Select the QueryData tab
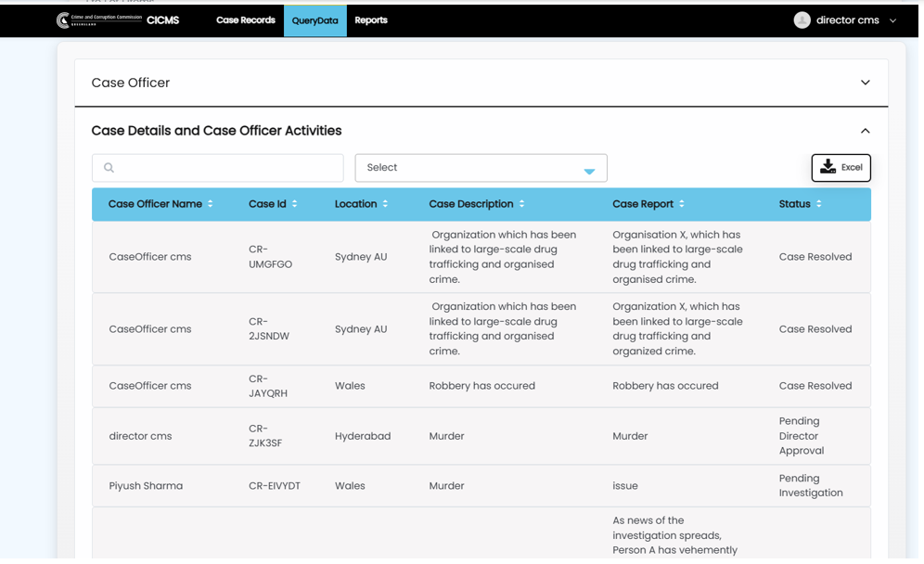The height and width of the screenshot is (564, 924). click(x=314, y=20)
